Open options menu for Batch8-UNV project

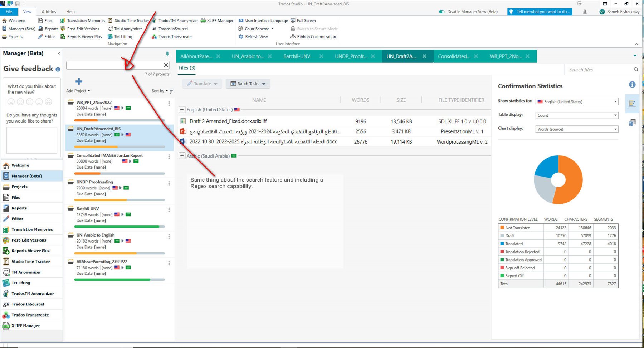(169, 210)
